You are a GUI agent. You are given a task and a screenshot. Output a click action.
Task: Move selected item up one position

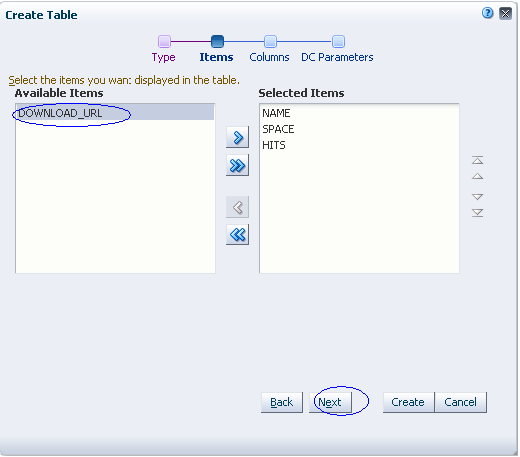pos(477,176)
